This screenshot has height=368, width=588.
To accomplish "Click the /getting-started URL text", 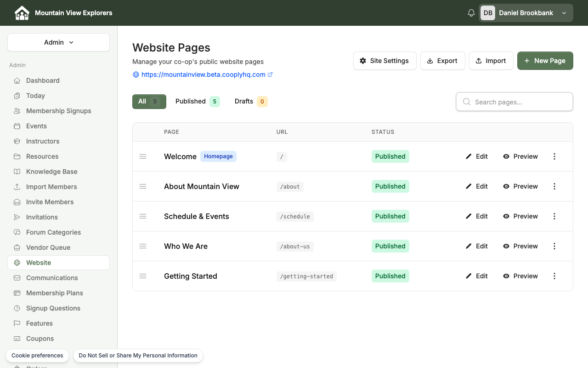I will point(306,276).
